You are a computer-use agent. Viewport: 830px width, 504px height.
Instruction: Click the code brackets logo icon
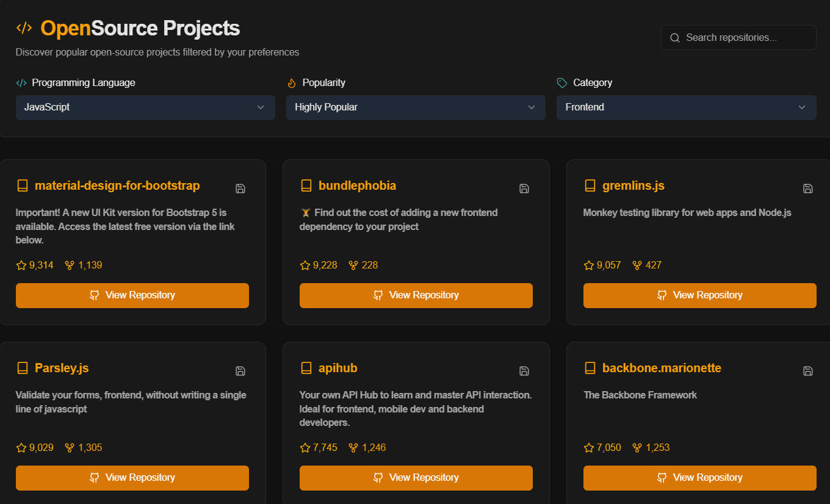pyautogui.click(x=24, y=28)
